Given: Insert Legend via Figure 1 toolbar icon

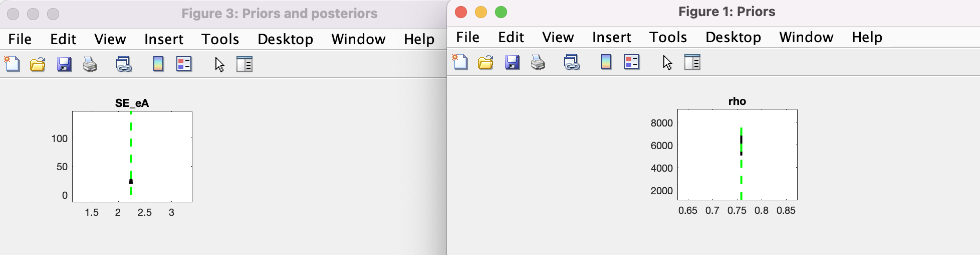Looking at the screenshot, I should pyautogui.click(x=632, y=62).
